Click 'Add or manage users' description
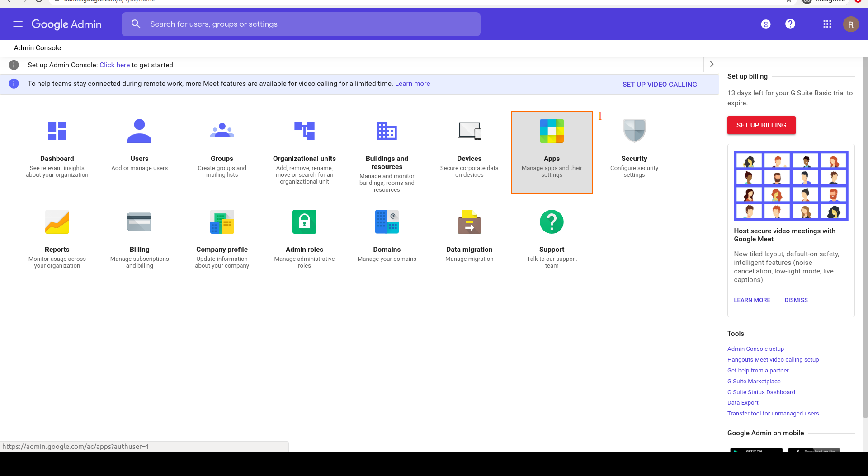Image resolution: width=868 pixels, height=476 pixels. [139, 168]
